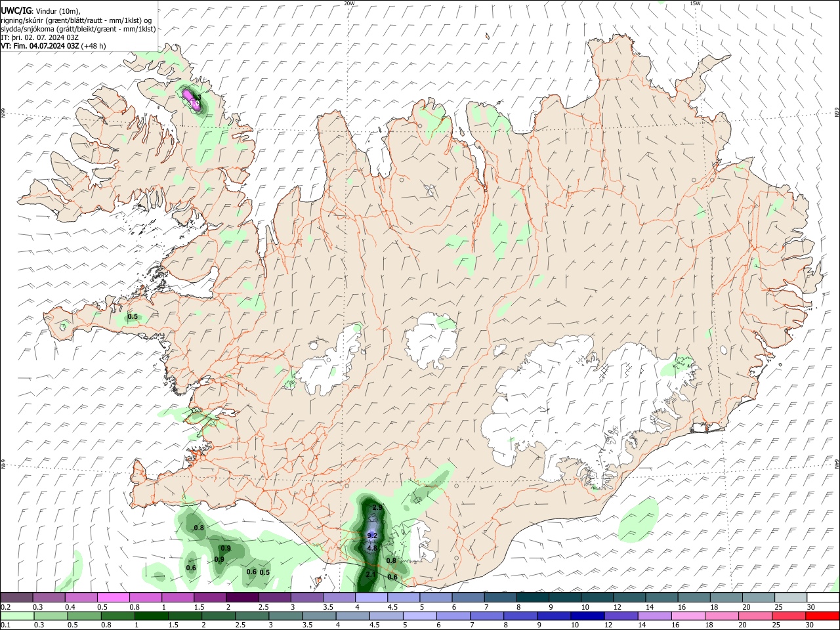The width and height of the screenshot is (840, 630).
Task: Select the 'rigning/skúrir' legend description line
Action: (76, 20)
